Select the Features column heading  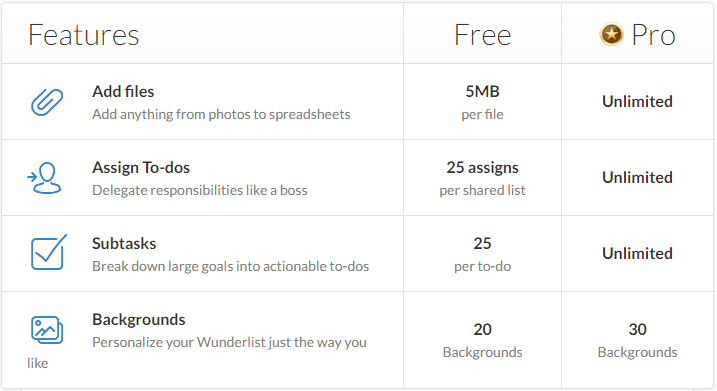coord(84,35)
